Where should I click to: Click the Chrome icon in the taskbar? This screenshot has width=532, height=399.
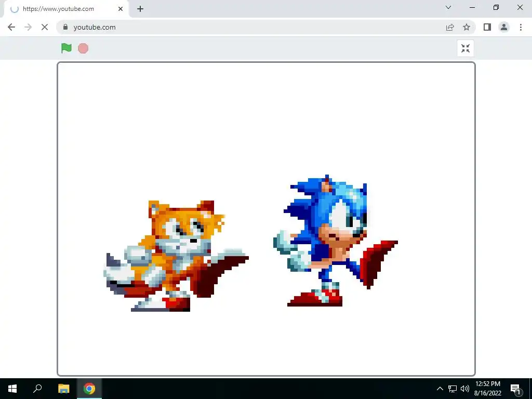click(x=89, y=389)
